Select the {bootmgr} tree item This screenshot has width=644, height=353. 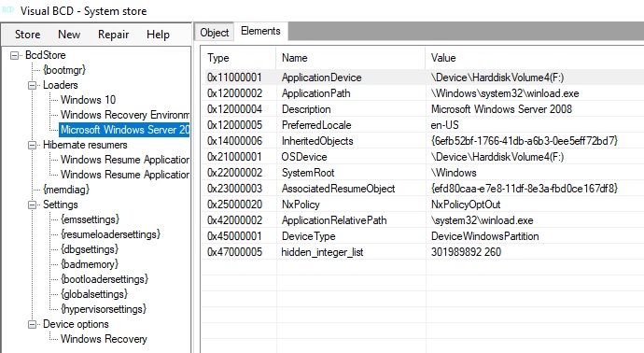[x=64, y=70]
